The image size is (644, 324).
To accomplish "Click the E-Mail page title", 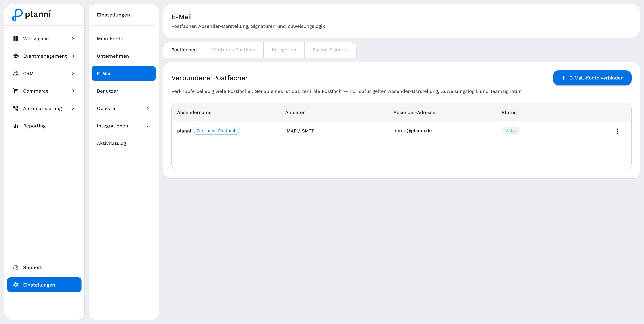I will 182,17.
